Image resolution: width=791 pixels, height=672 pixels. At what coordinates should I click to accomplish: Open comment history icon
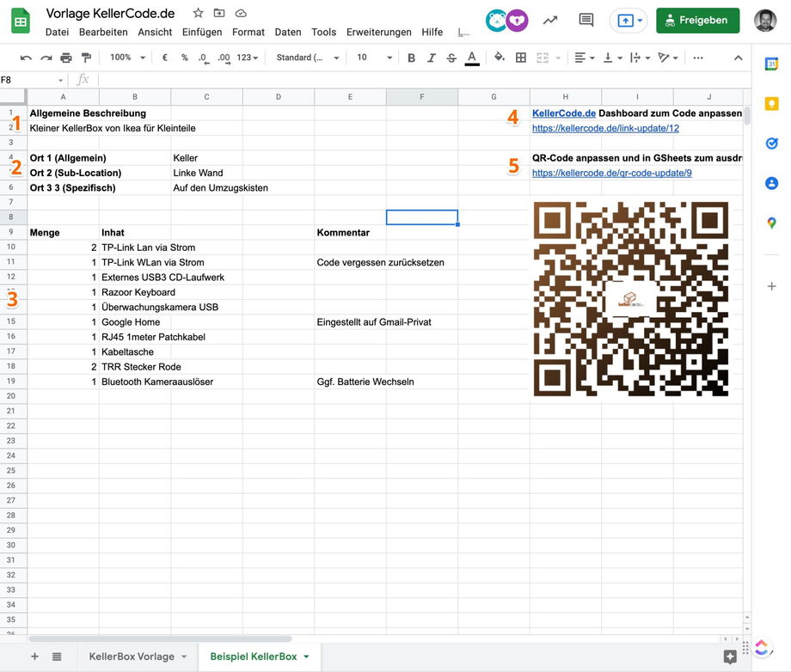(586, 20)
